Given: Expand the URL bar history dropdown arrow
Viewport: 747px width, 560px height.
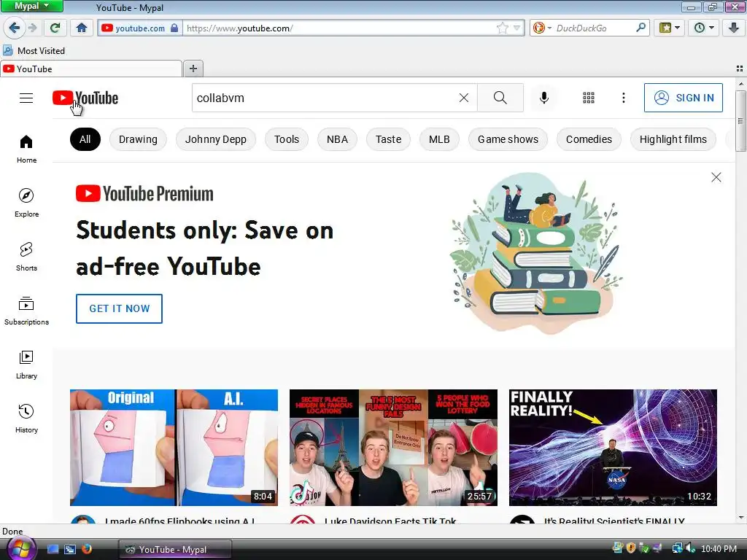Looking at the screenshot, I should (517, 28).
